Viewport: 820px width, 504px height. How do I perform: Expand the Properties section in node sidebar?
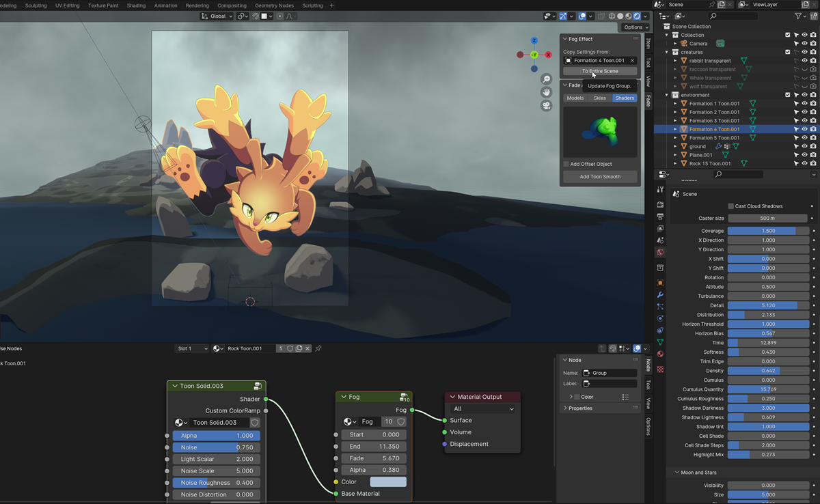click(565, 408)
